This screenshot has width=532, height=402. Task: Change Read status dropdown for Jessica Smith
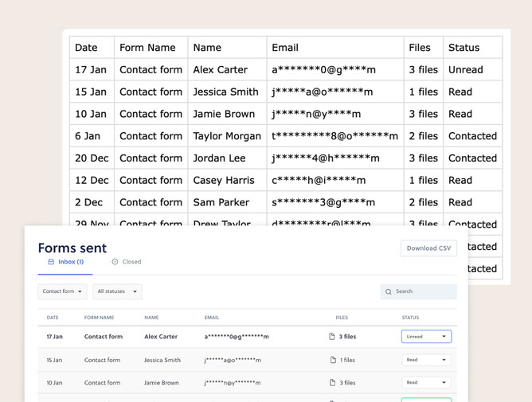tap(426, 360)
